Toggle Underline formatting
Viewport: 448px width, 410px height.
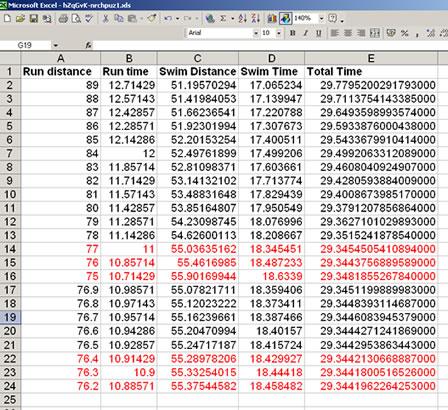pyautogui.click(x=319, y=33)
